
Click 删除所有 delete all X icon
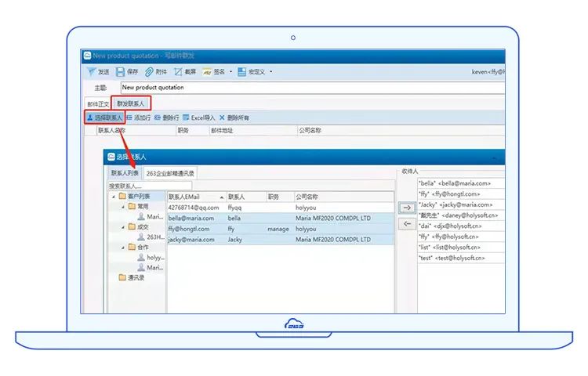click(222, 117)
